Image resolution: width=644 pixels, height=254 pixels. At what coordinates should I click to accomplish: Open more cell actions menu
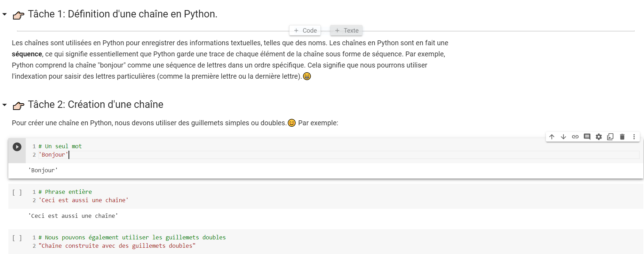[634, 137]
